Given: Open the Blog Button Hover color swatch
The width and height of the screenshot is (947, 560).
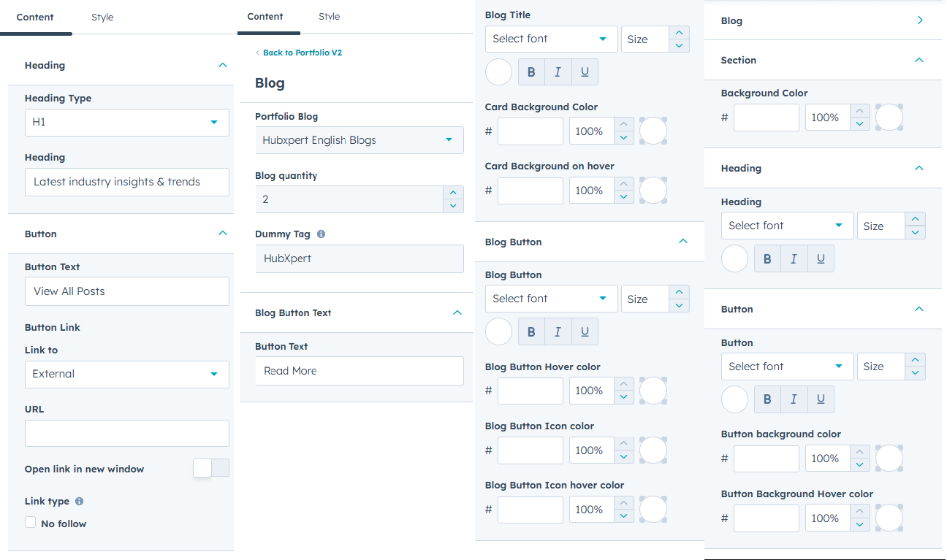Looking at the screenshot, I should coord(653,391).
